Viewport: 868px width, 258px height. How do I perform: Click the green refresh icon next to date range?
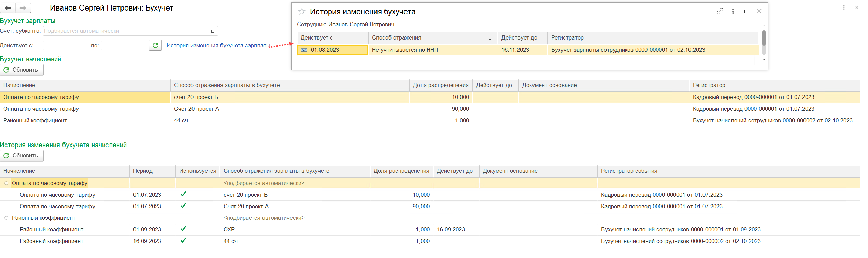point(155,45)
